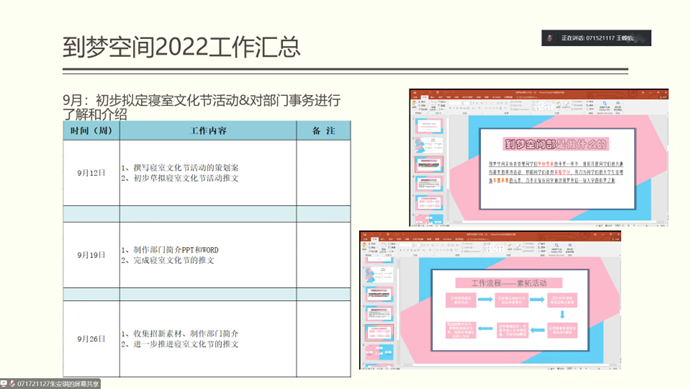Click the 时间（周） table header

pyautogui.click(x=91, y=131)
